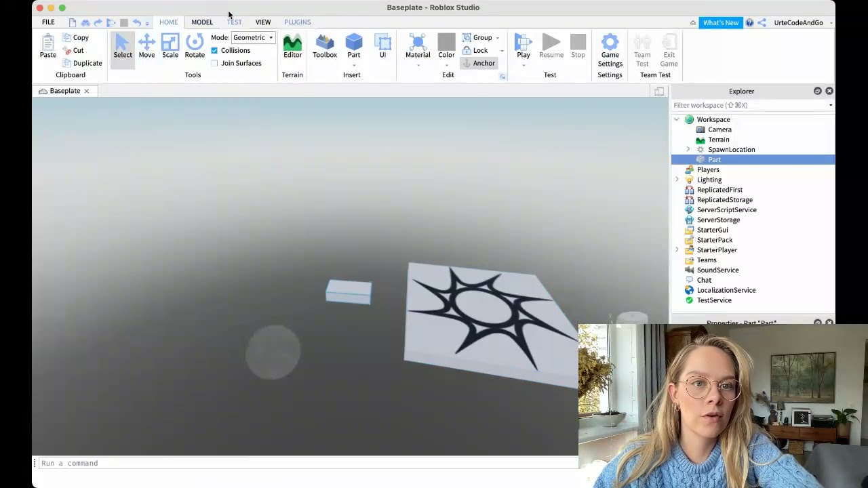The image size is (868, 488).
Task: Click the new file icon in quick access bar
Action: point(73,22)
